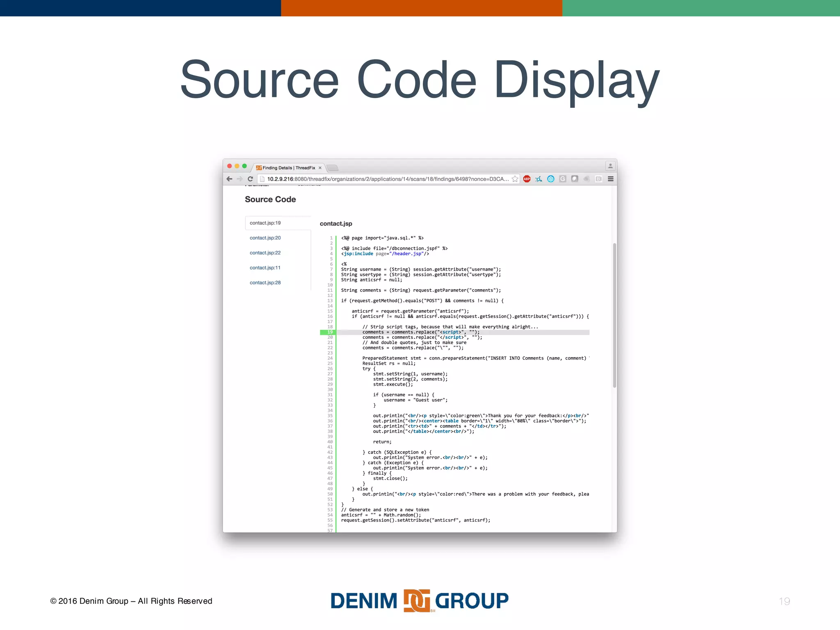Open the contact.jsp:22 link
The height and width of the screenshot is (630, 840).
265,253
